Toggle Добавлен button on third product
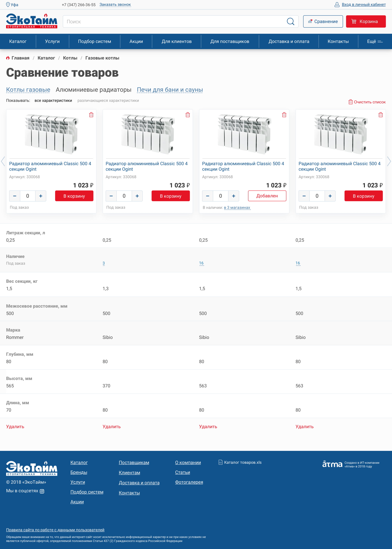 tap(267, 196)
